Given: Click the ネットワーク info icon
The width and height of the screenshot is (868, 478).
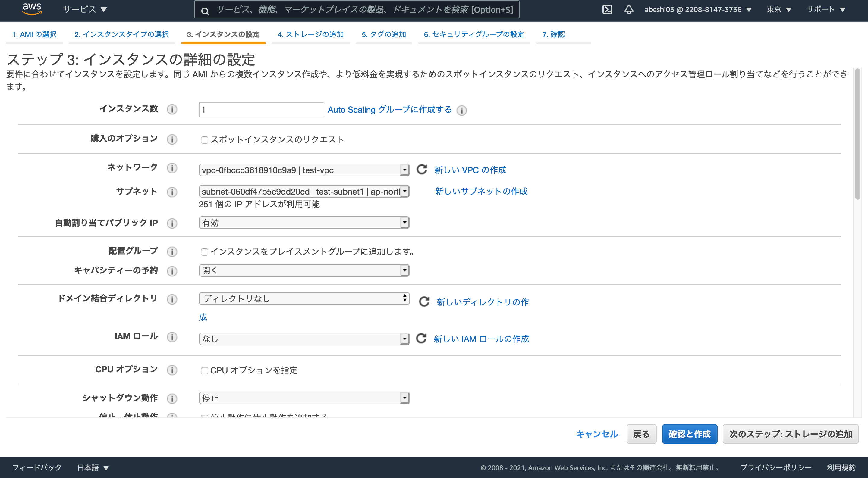Looking at the screenshot, I should (x=172, y=169).
